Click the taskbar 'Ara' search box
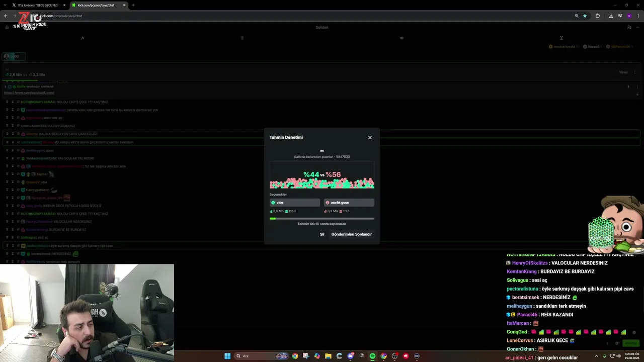 (x=262, y=356)
